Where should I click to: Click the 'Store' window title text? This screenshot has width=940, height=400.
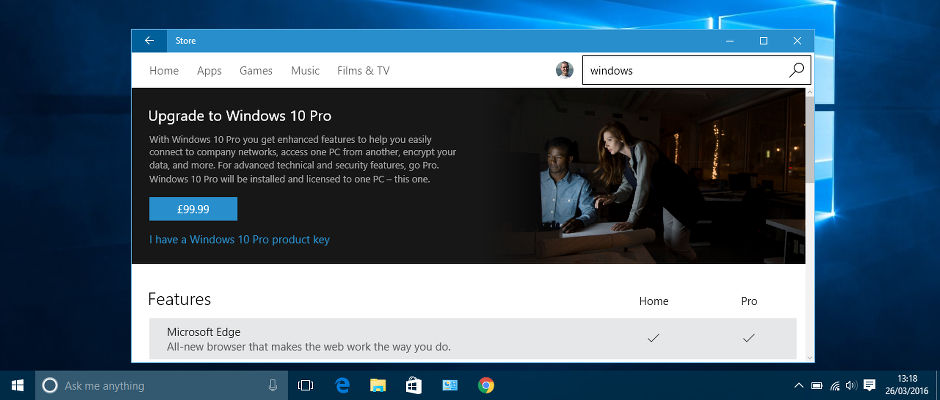[x=185, y=41]
